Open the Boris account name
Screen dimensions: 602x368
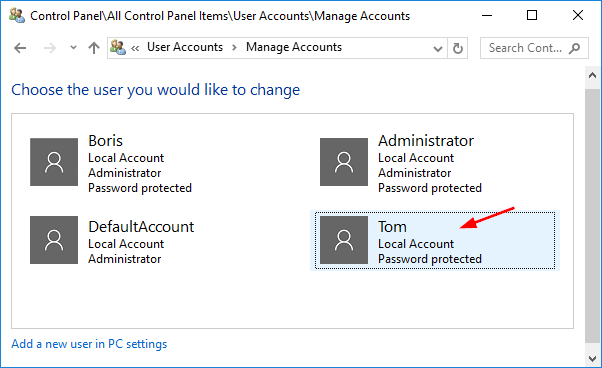pyautogui.click(x=106, y=141)
